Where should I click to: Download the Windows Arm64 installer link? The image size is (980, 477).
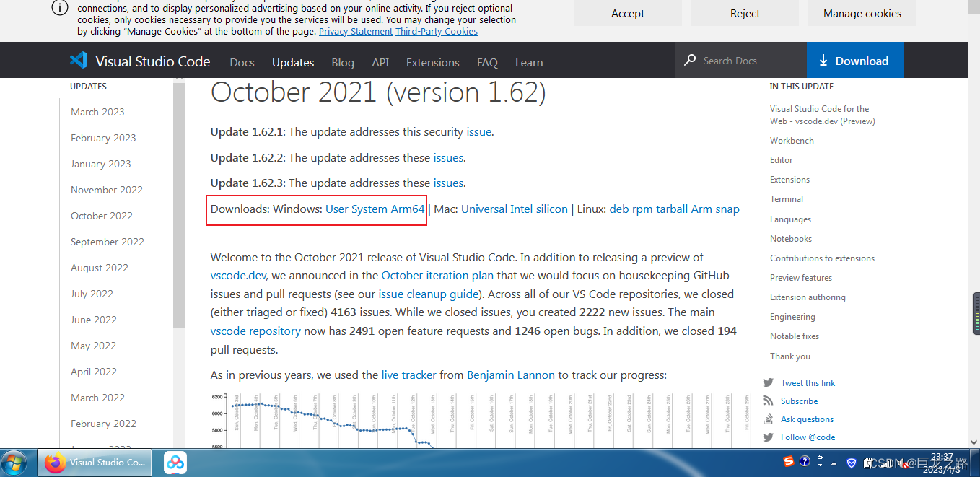click(408, 209)
